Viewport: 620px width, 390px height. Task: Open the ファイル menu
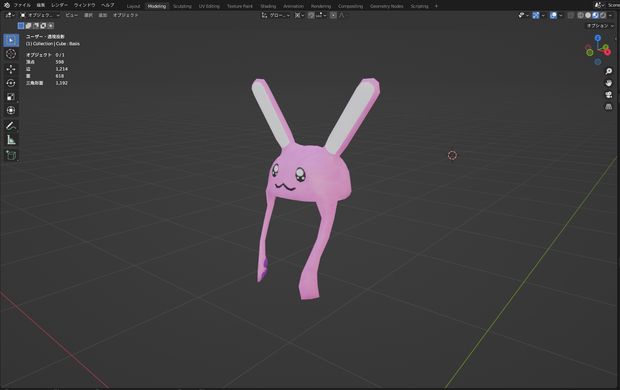point(22,5)
